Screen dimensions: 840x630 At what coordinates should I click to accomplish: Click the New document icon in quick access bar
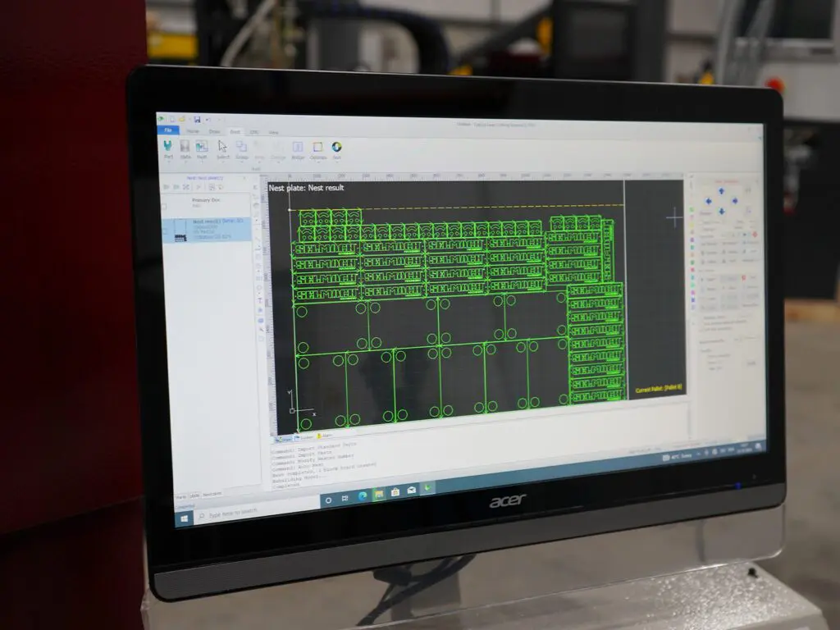tap(172, 119)
